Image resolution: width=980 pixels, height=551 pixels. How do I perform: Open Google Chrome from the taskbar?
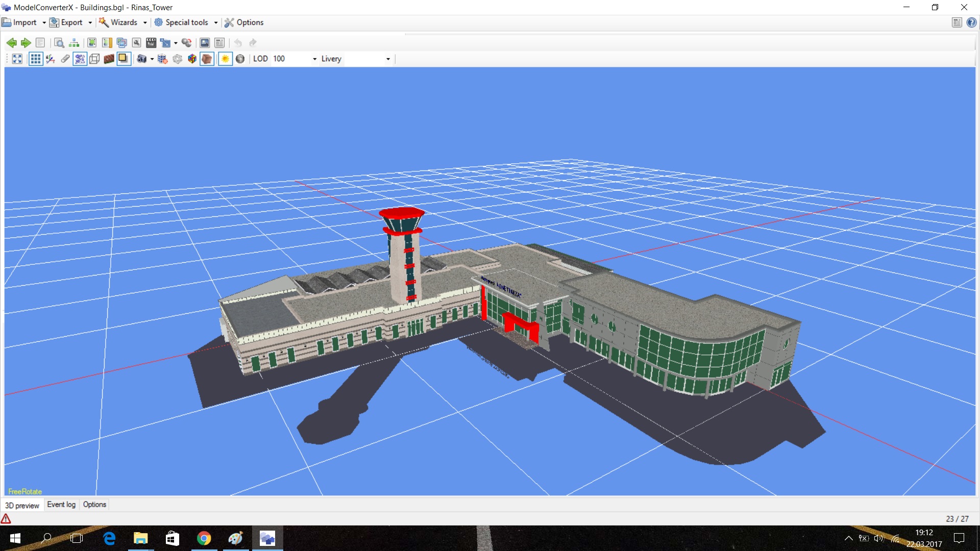[x=204, y=538]
